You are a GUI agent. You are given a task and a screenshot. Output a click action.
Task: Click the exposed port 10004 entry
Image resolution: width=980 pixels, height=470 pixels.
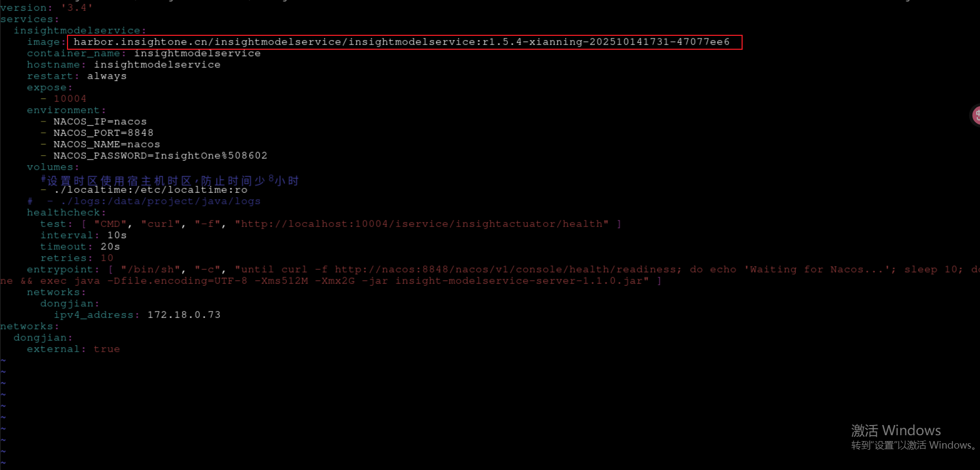coord(70,98)
